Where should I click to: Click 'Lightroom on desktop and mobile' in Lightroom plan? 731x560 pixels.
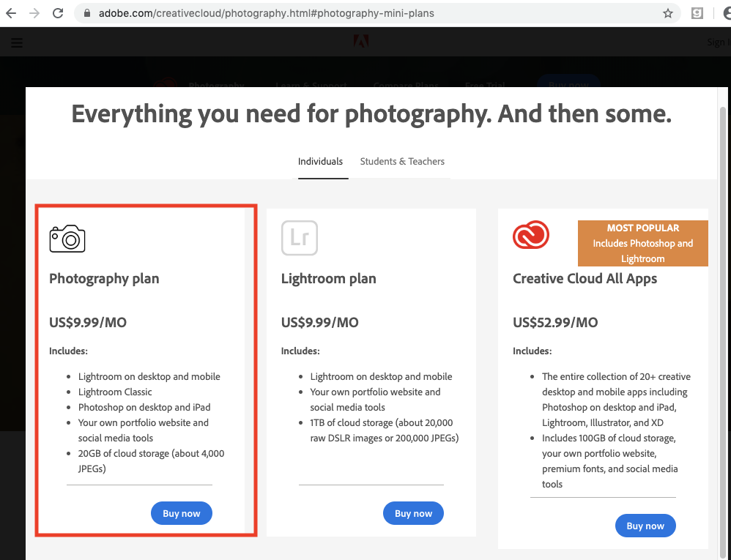[382, 376]
